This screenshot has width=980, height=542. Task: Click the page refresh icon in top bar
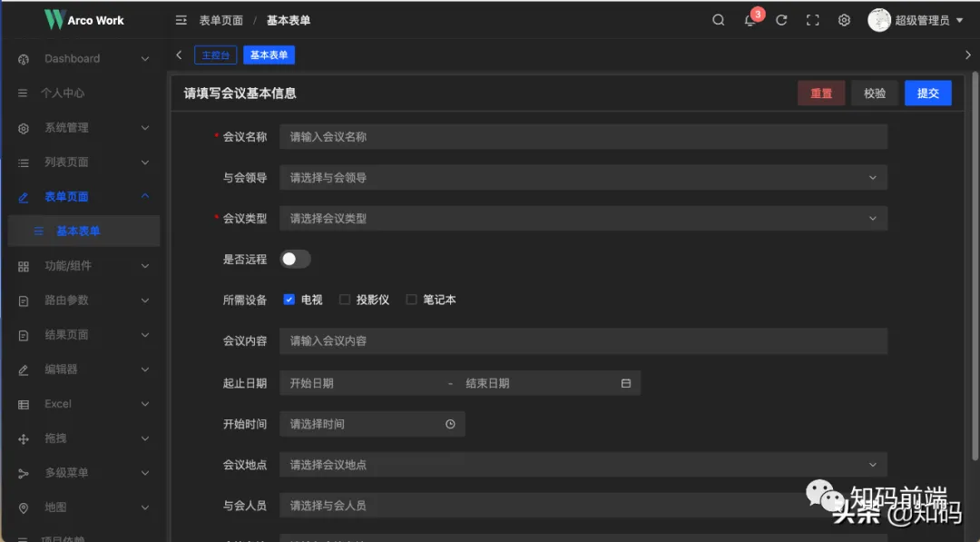pyautogui.click(x=781, y=19)
